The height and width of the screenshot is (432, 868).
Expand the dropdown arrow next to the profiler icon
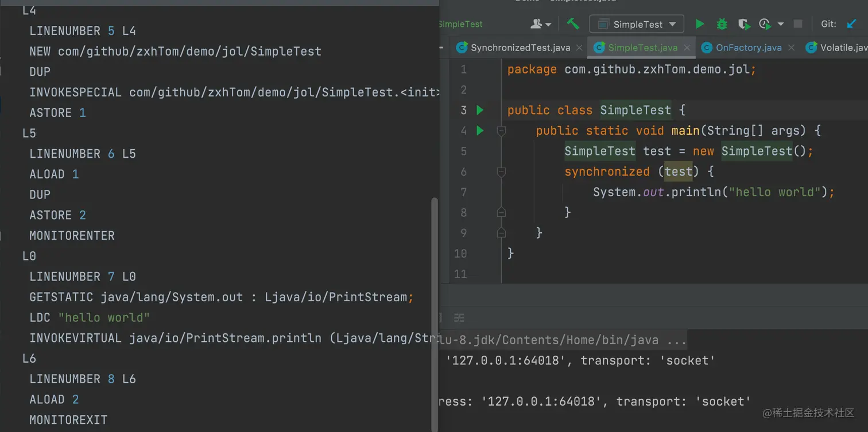pyautogui.click(x=781, y=24)
